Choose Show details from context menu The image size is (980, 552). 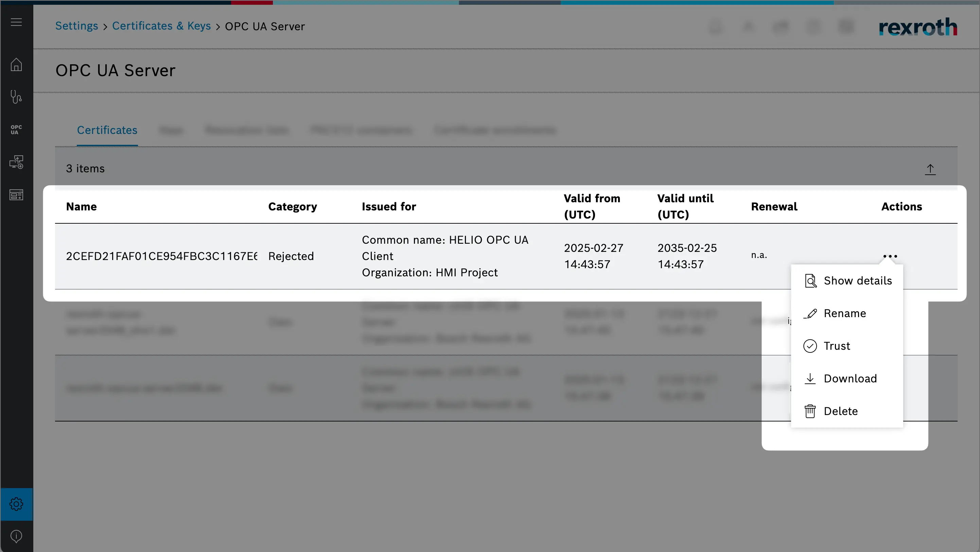pos(857,281)
